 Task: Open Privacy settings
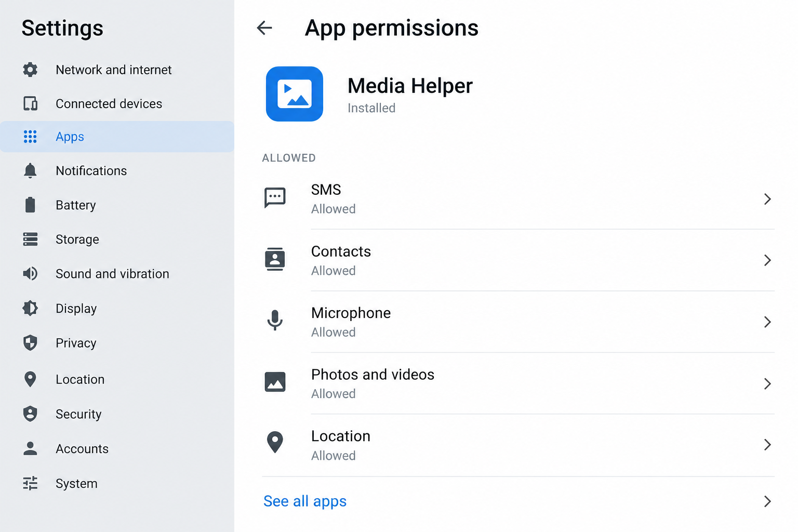click(x=117, y=343)
